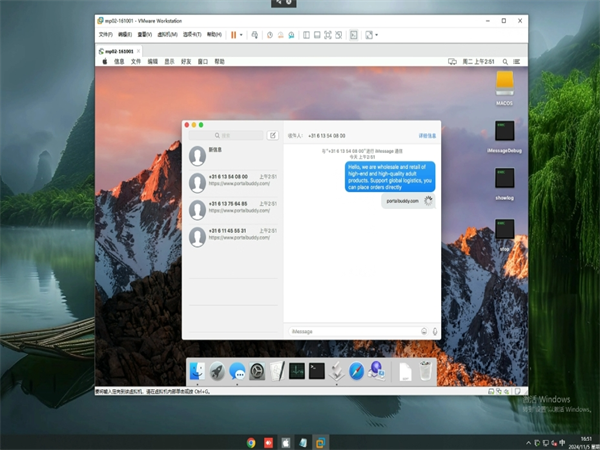Open Terminal from the Dock
This screenshot has width=600, height=450.
(x=316, y=371)
